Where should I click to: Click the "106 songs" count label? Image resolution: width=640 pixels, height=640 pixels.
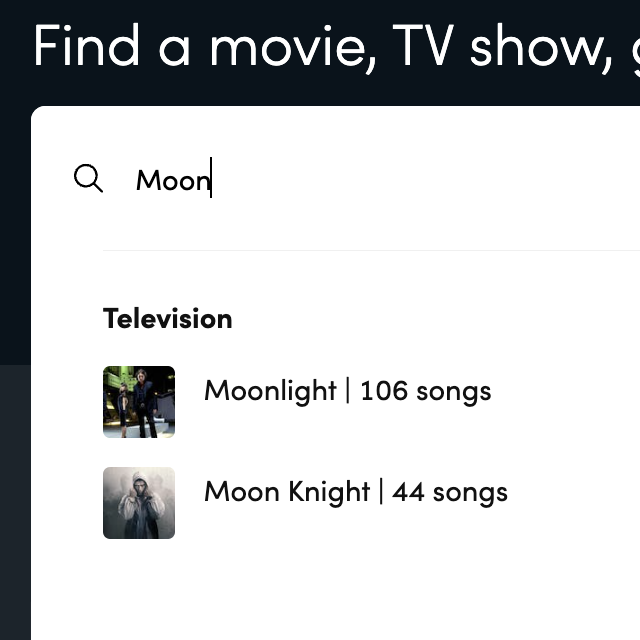[426, 391]
